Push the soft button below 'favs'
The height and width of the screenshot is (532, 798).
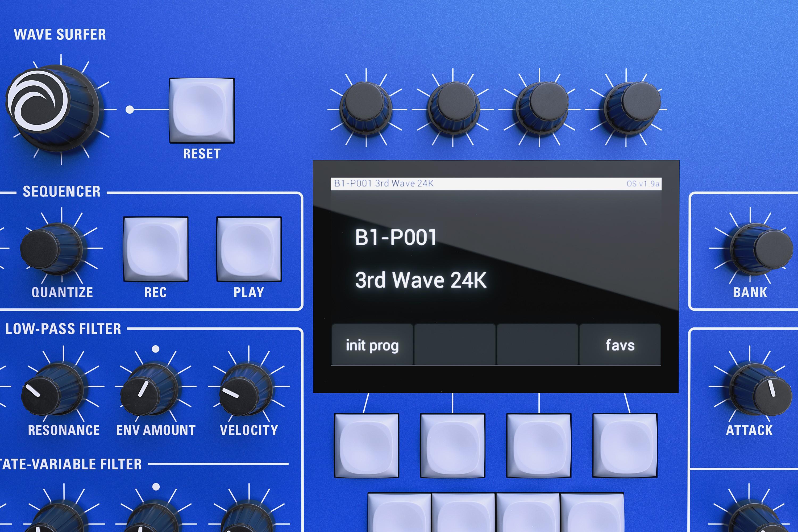click(x=625, y=446)
